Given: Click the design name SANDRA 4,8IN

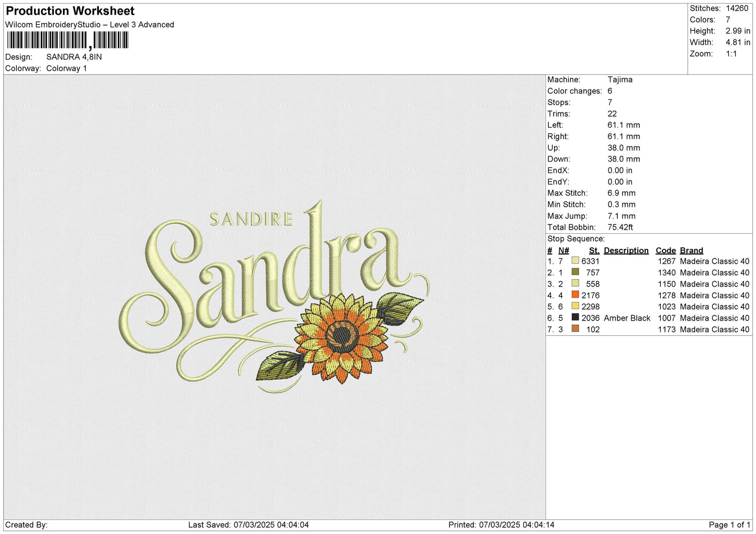Looking at the screenshot, I should [74, 57].
